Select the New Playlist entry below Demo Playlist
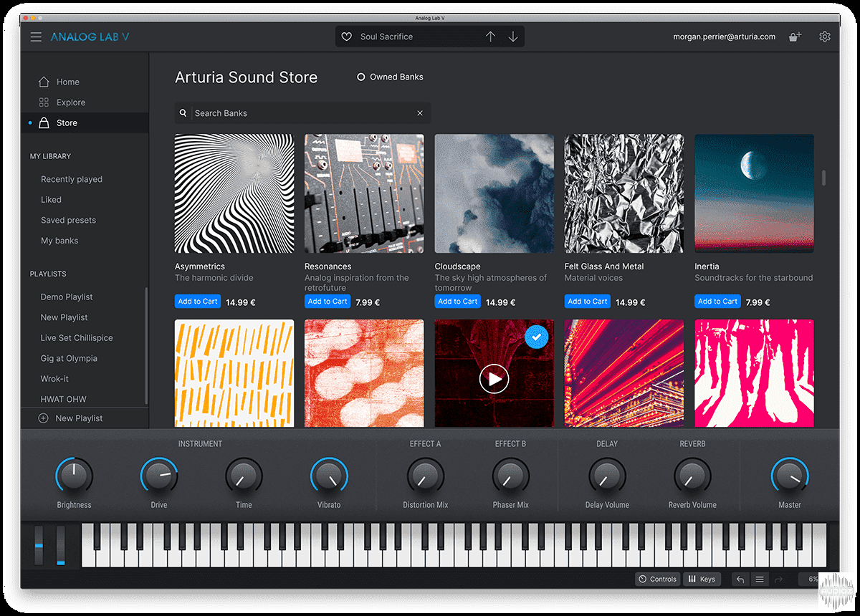 (x=64, y=317)
